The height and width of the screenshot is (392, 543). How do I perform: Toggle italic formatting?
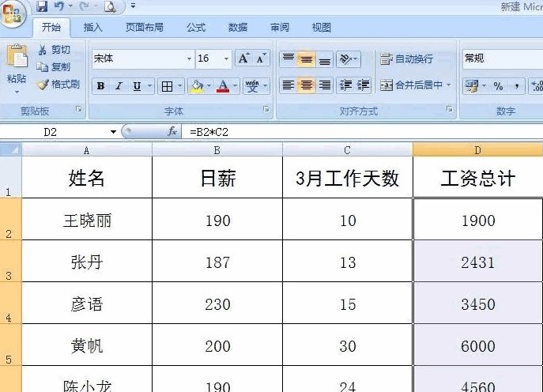coord(119,86)
